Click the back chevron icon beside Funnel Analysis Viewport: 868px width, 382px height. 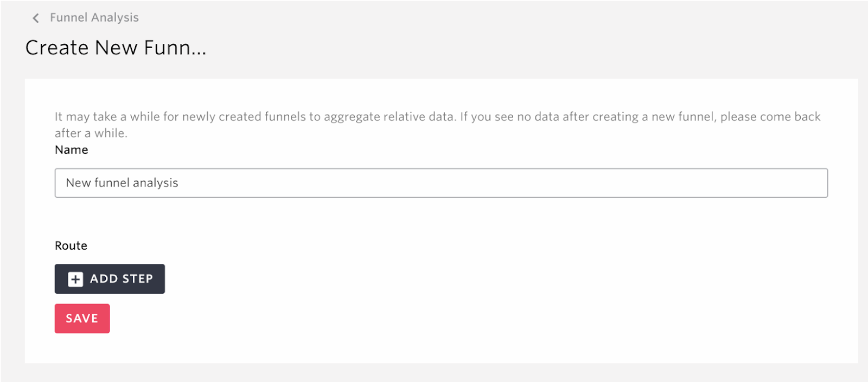point(36,18)
